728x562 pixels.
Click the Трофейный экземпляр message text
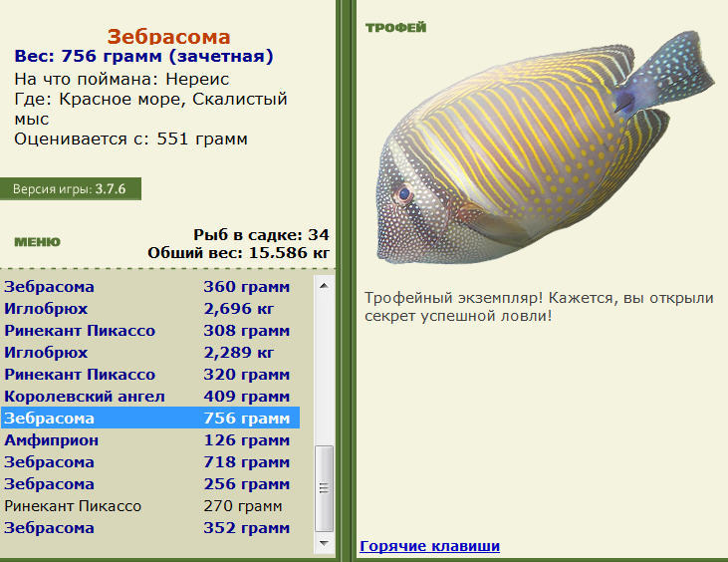(x=539, y=307)
